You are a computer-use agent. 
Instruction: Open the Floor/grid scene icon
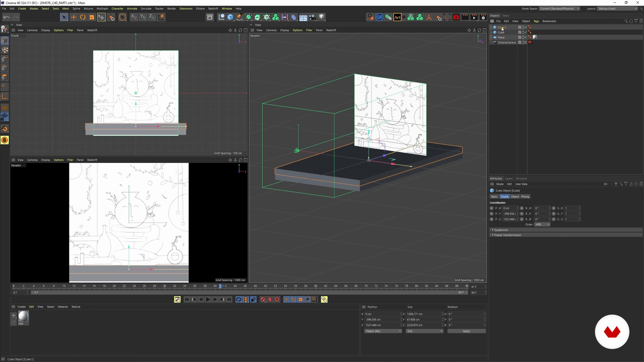click(x=303, y=17)
